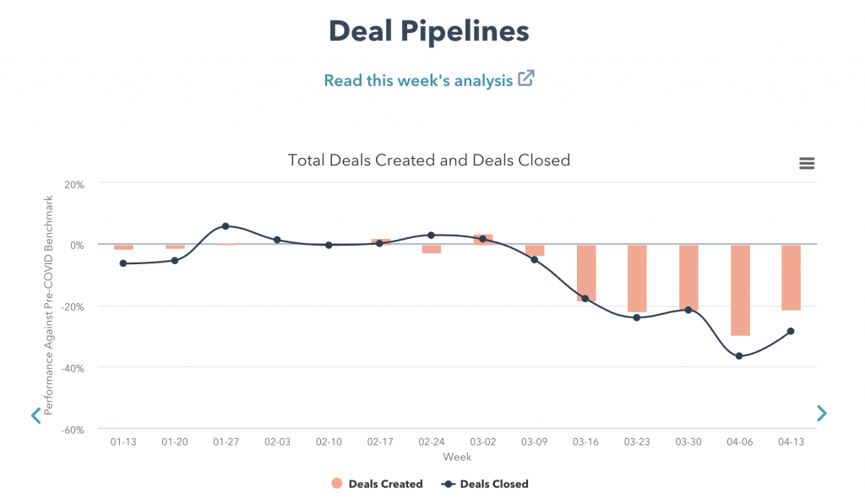Toggle Deals Created series via legend label
865x504 pixels.
(x=385, y=484)
